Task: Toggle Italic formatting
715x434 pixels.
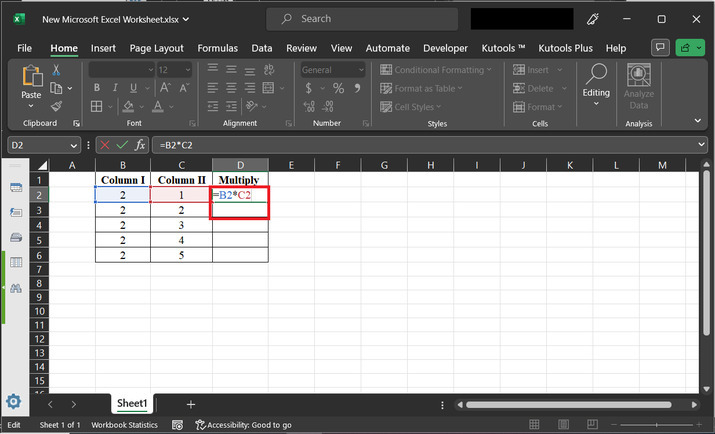Action: pyautogui.click(x=115, y=88)
